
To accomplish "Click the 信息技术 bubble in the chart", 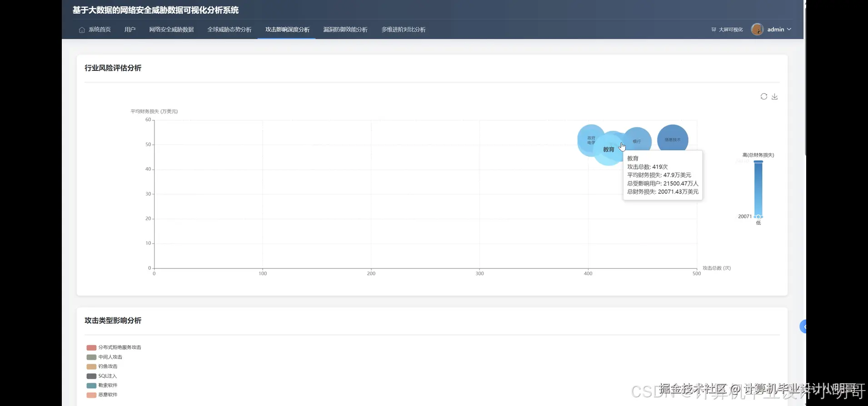I will 673,140.
